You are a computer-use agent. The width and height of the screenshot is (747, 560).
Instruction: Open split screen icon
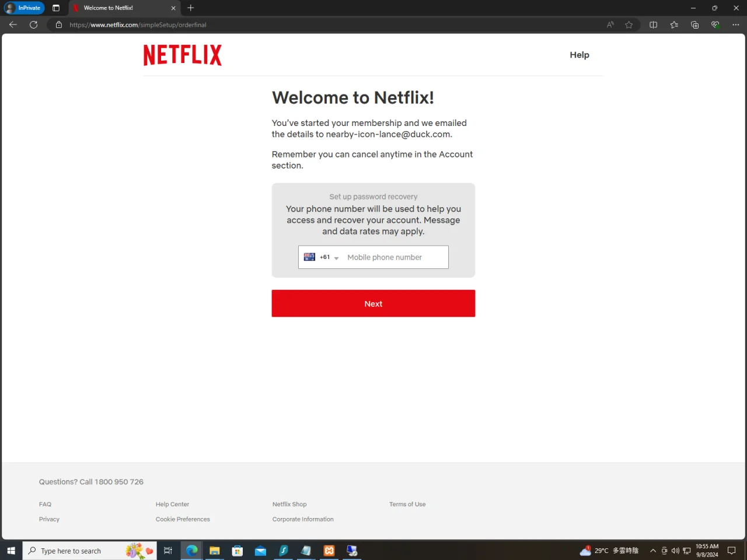[653, 24]
